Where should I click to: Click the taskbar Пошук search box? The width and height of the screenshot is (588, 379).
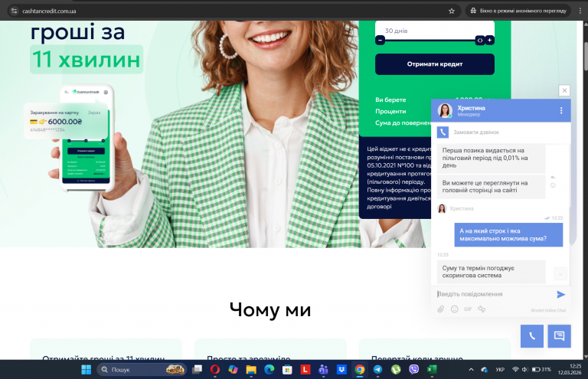point(142,370)
